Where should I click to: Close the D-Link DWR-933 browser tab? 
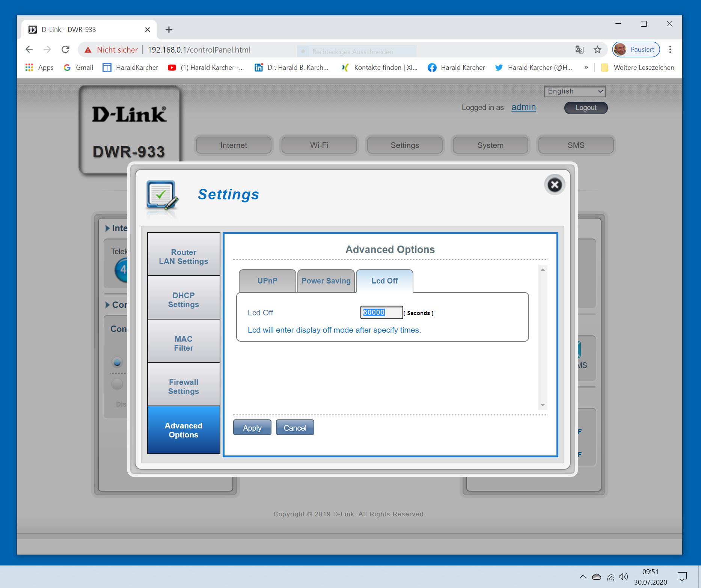(148, 30)
